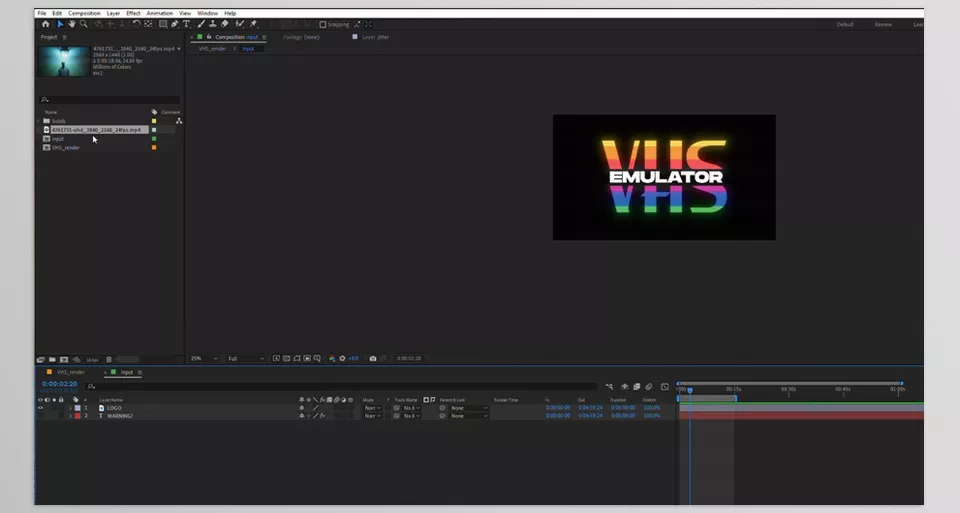Select the VHS_render composition in Project panel

[66, 148]
